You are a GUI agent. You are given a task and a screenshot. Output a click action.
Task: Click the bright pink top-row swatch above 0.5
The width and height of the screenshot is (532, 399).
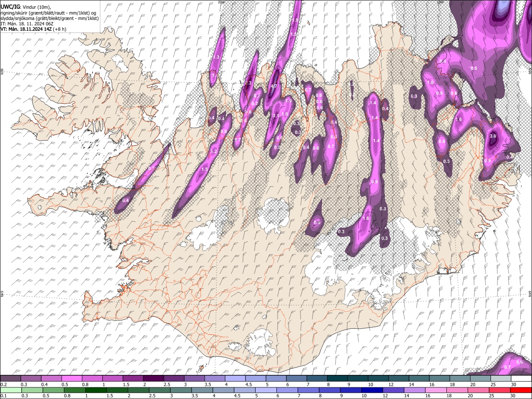71,378
